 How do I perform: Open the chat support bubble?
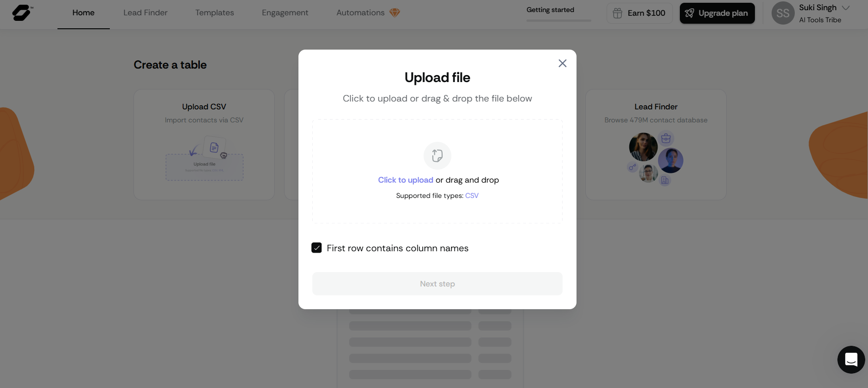click(x=851, y=360)
